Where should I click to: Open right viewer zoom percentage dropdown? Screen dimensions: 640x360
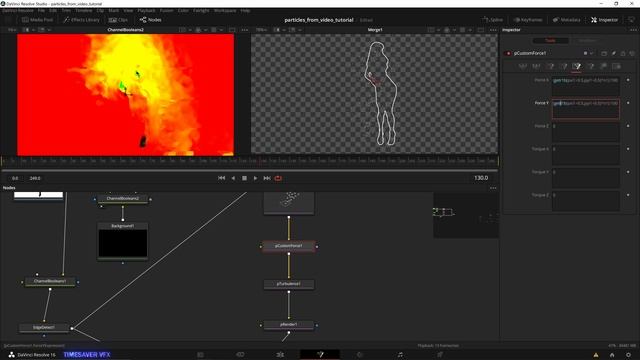261,30
